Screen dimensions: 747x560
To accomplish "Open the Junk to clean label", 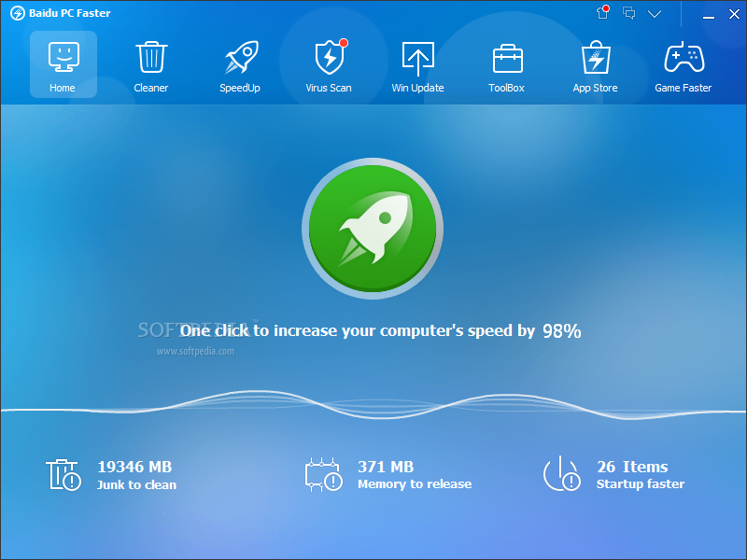I will point(136,484).
